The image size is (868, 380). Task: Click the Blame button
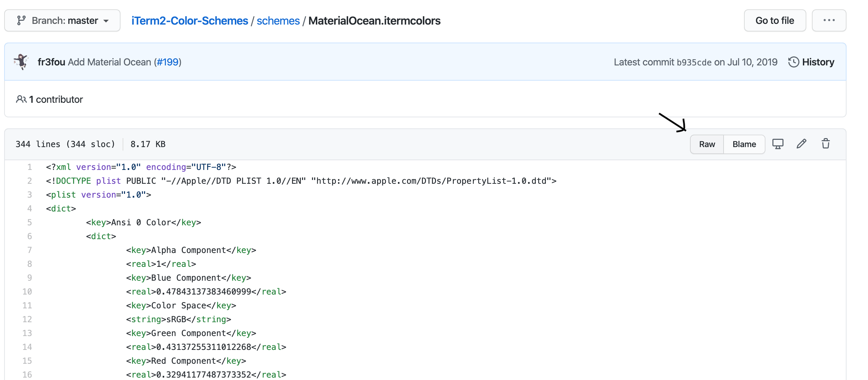744,144
